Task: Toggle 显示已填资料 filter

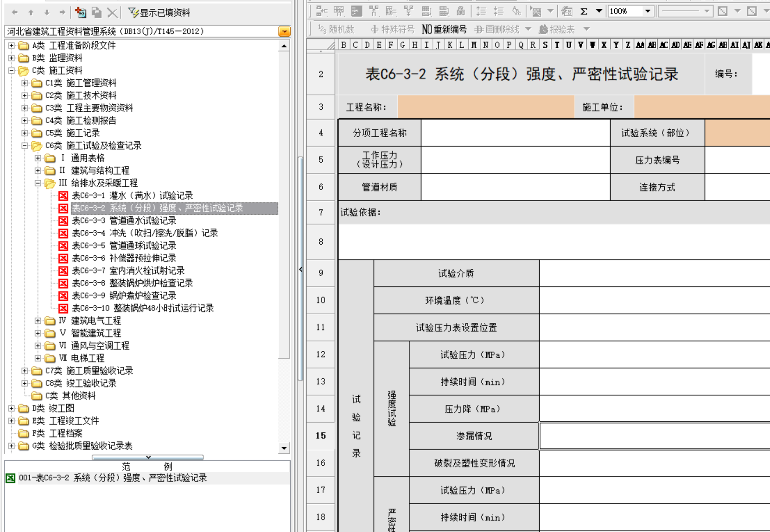Action: (159, 13)
